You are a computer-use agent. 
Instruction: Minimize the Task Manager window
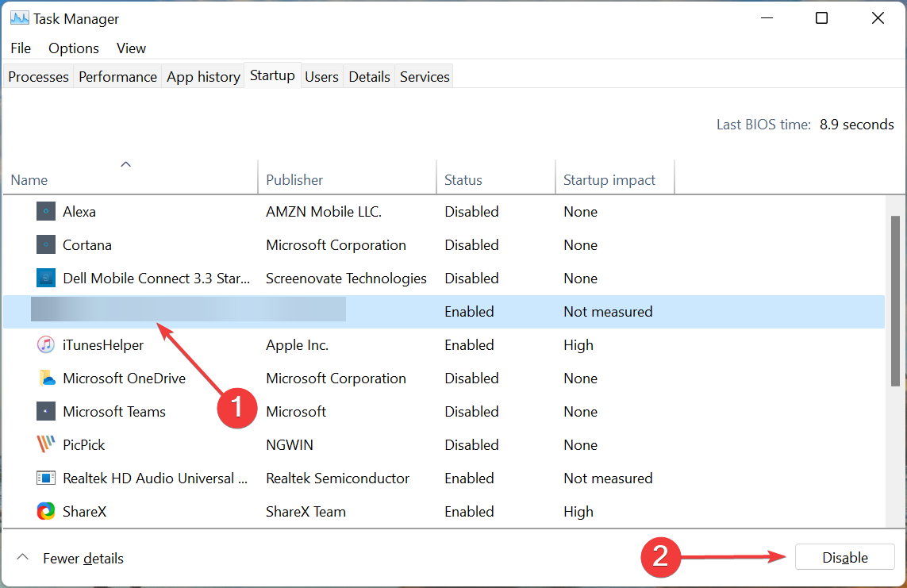point(767,18)
